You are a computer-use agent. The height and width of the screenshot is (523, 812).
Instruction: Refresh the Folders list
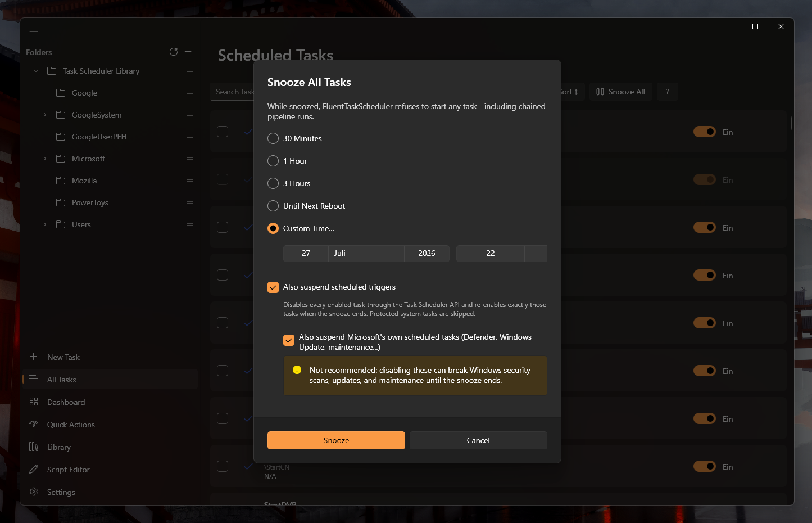(174, 52)
